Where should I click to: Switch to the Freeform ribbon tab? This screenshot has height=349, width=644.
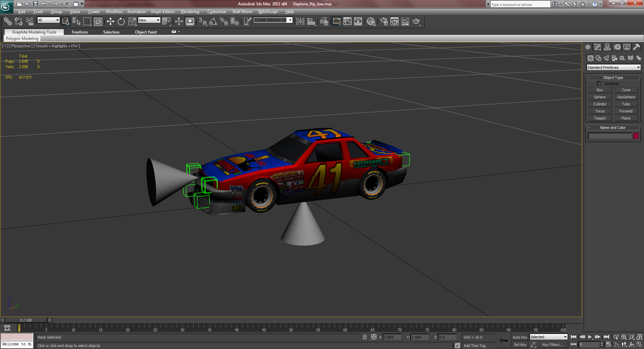pos(79,32)
